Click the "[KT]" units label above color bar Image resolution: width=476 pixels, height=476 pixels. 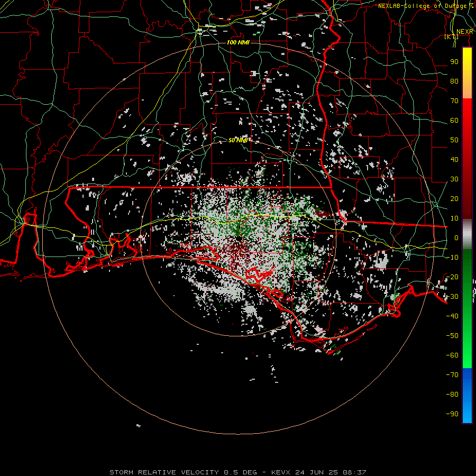click(452, 37)
